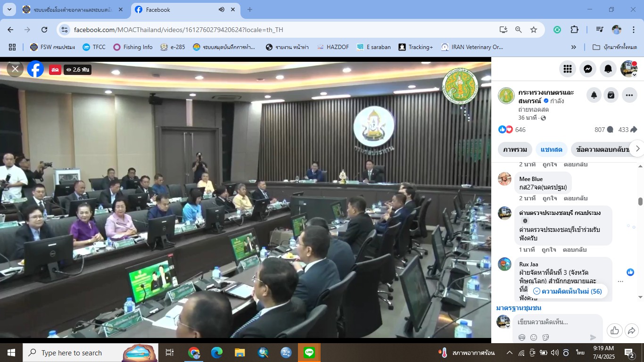Open Chrome three-dot menu

click(633, 30)
